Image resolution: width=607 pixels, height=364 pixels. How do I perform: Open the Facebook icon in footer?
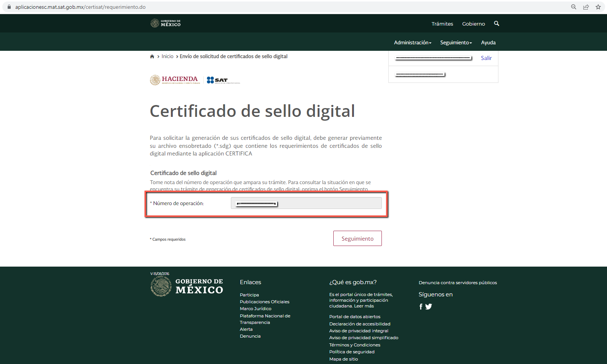click(421, 307)
